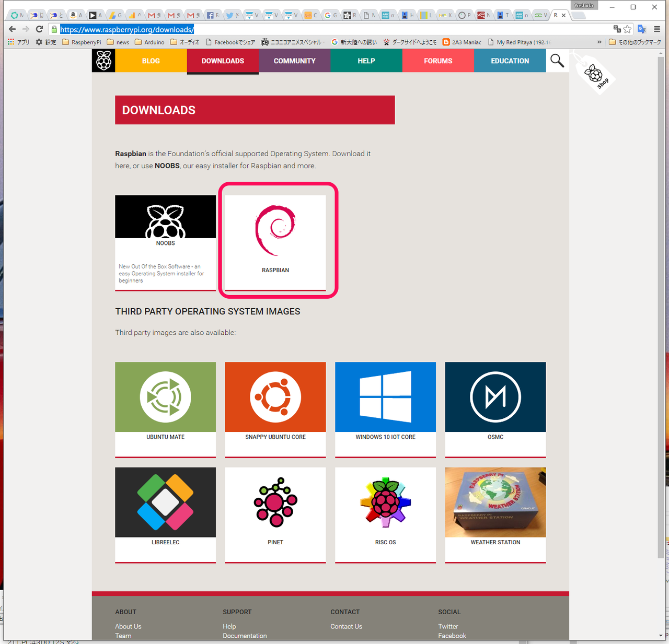Open the 2A3 Maniac bookmark
The image size is (669, 644).
tap(462, 42)
